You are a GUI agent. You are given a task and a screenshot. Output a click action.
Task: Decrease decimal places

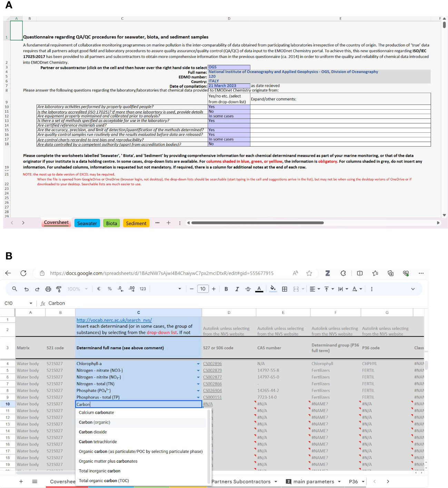pyautogui.click(x=120, y=289)
